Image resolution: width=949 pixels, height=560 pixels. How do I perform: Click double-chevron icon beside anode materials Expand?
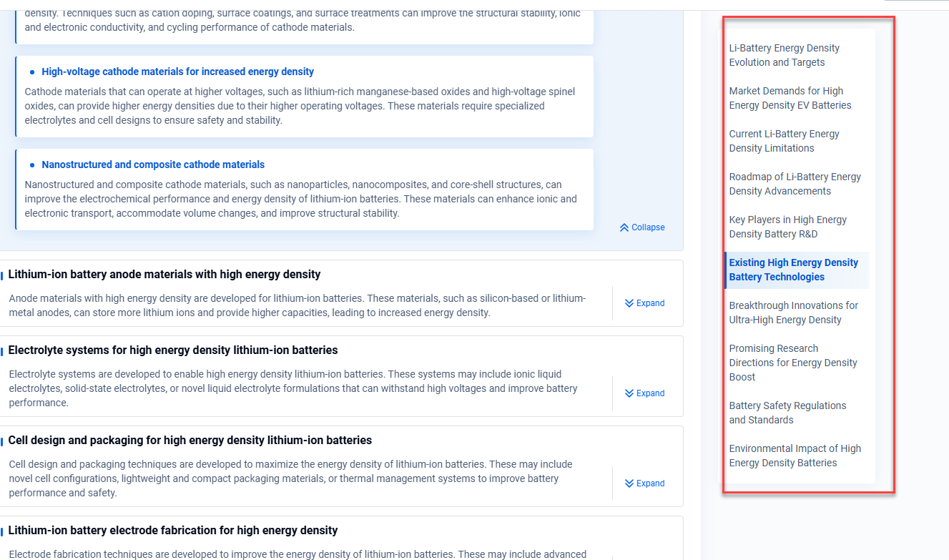click(x=629, y=303)
